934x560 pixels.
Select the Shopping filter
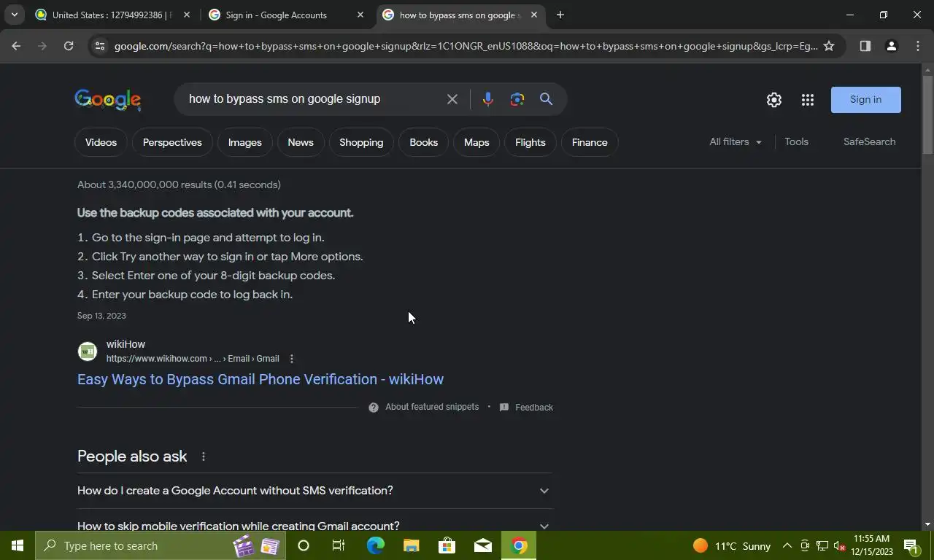[x=361, y=142]
